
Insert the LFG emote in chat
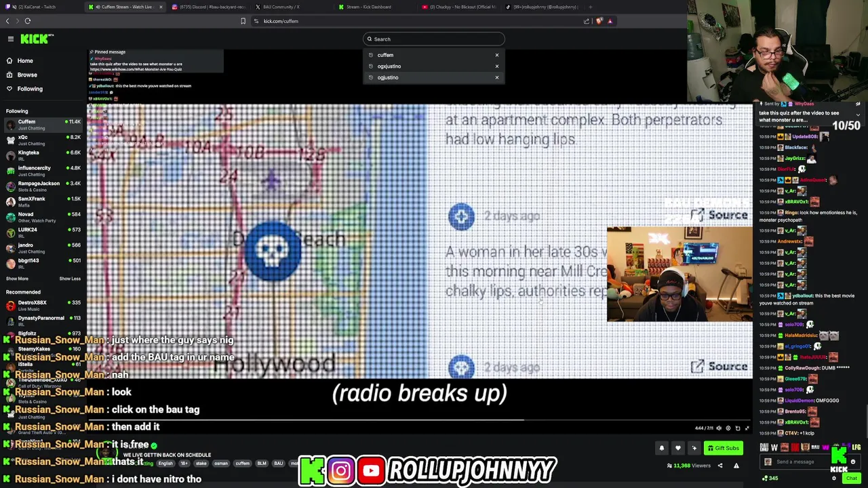[856, 447]
